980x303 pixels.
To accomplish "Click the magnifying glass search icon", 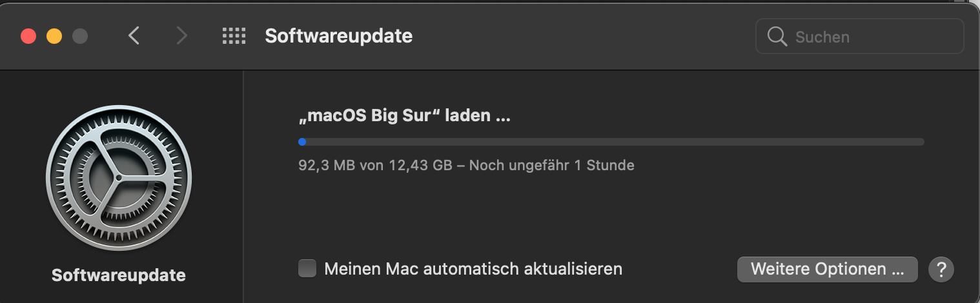I will tap(777, 36).
